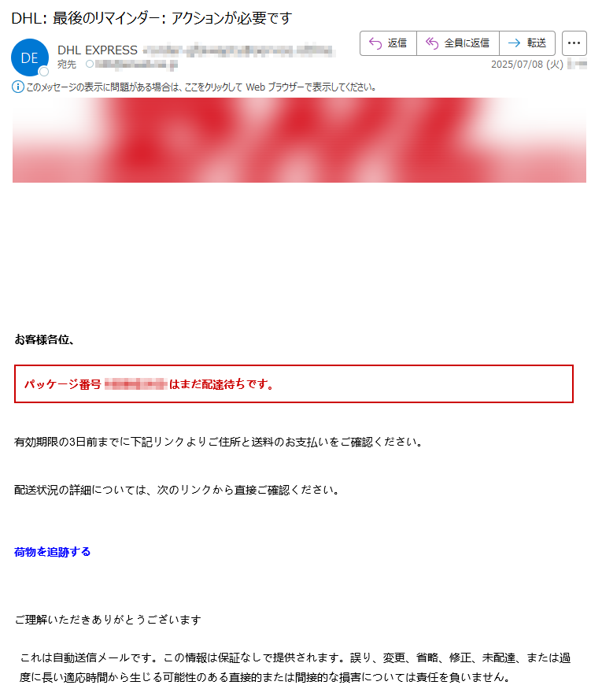Open the 荷物を追跡する tracking link

pos(52,552)
